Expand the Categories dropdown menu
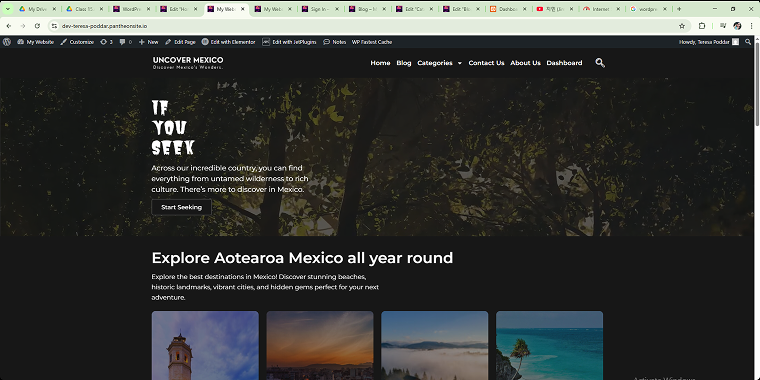The image size is (760, 380). pyautogui.click(x=440, y=63)
